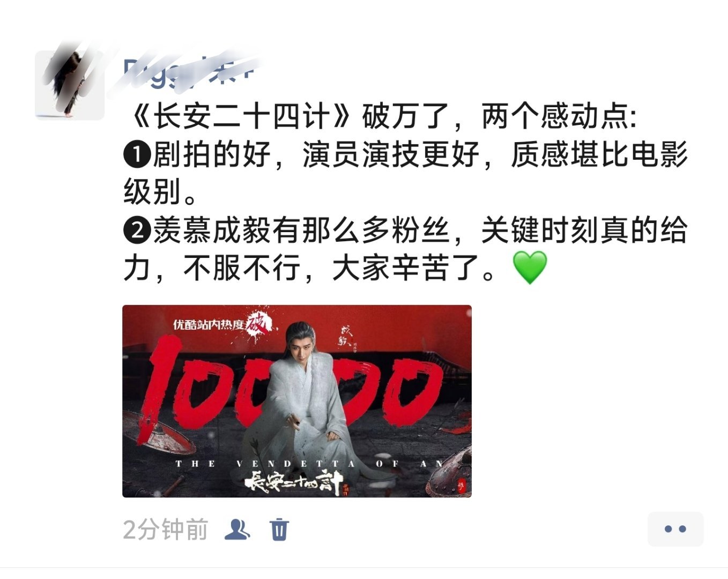Open the 10000 poster image thumbnail
Image resolution: width=728 pixels, height=579 pixels.
point(297,401)
